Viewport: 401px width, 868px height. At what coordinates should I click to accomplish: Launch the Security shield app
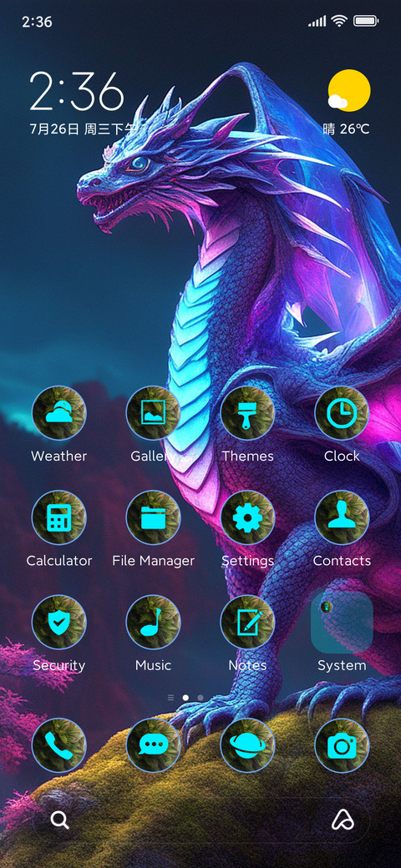pos(58,623)
